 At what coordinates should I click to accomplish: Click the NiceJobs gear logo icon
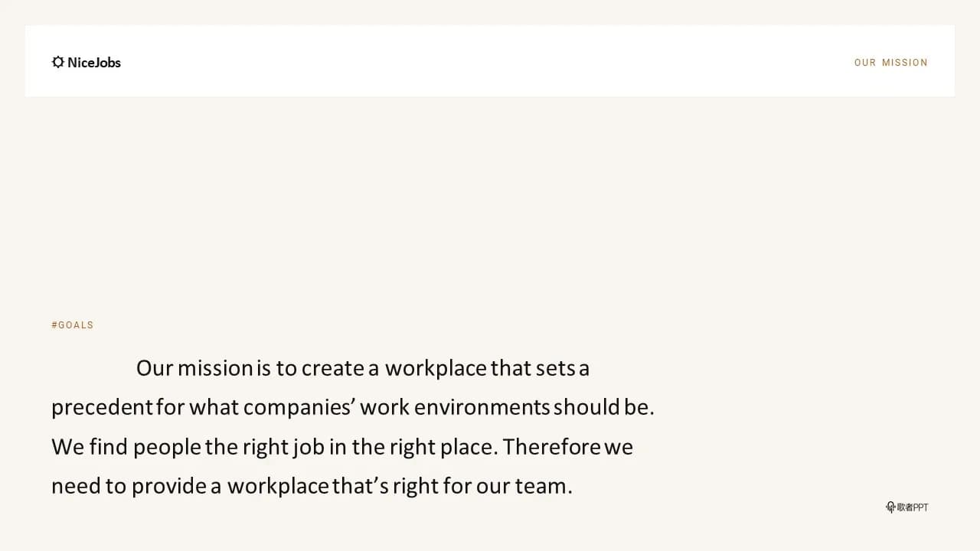pos(58,62)
